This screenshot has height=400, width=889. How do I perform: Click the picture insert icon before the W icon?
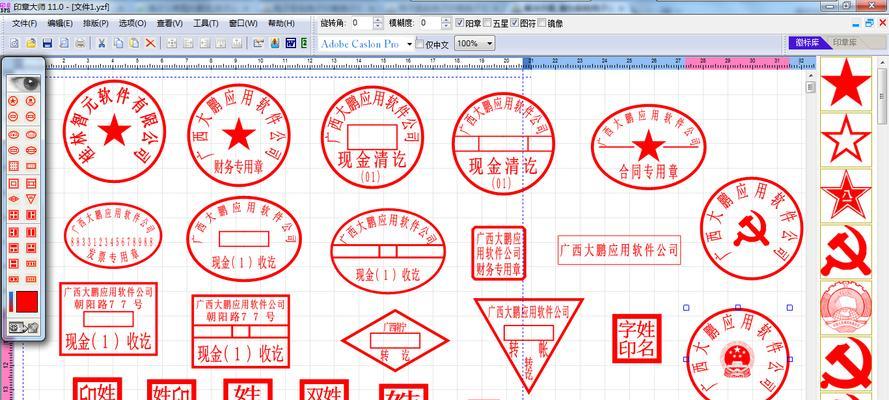[x=275, y=43]
